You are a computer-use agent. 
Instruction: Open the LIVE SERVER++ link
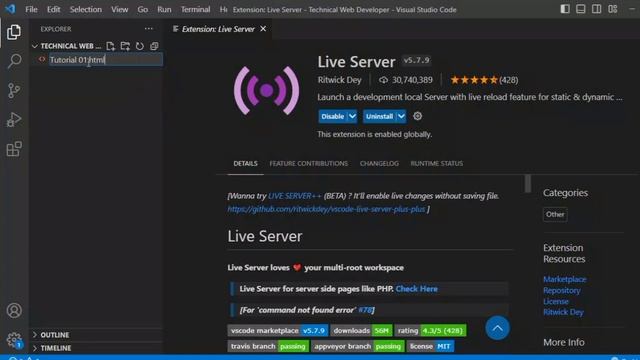click(295, 196)
